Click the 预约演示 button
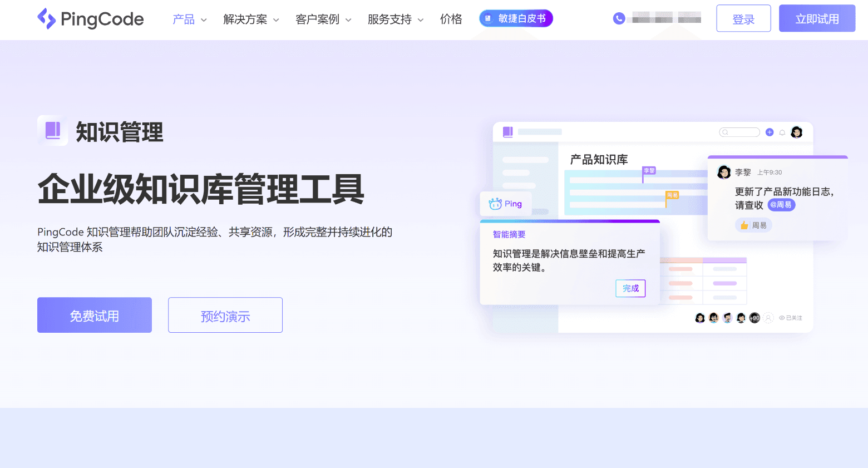 [x=225, y=315]
